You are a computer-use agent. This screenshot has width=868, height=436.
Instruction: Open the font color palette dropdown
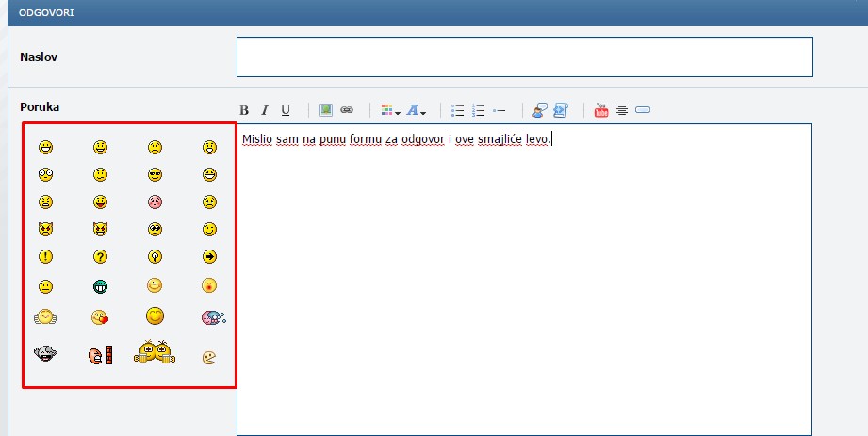390,110
